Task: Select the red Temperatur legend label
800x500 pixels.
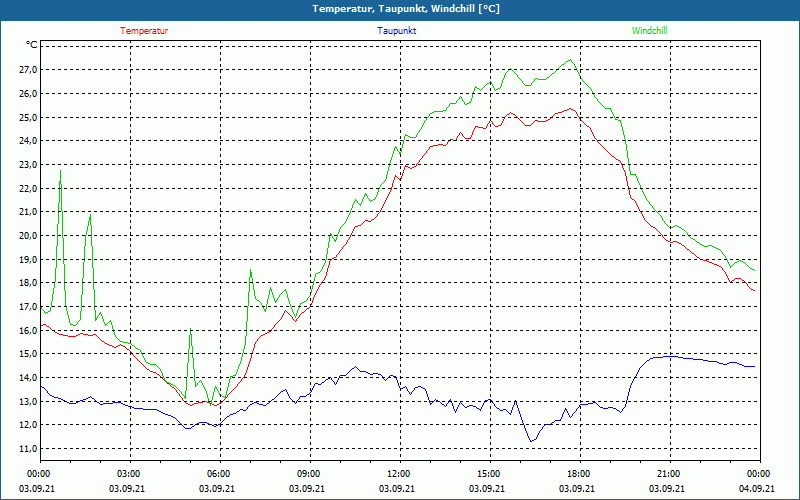Action: pyautogui.click(x=144, y=31)
